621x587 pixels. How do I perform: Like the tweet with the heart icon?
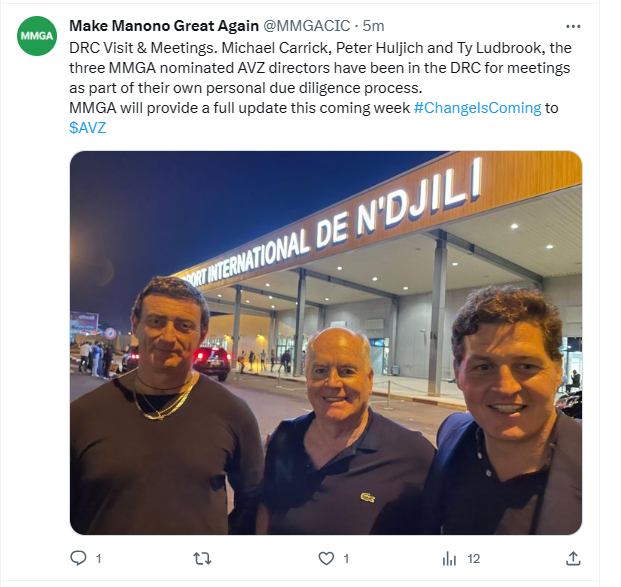pyautogui.click(x=326, y=558)
